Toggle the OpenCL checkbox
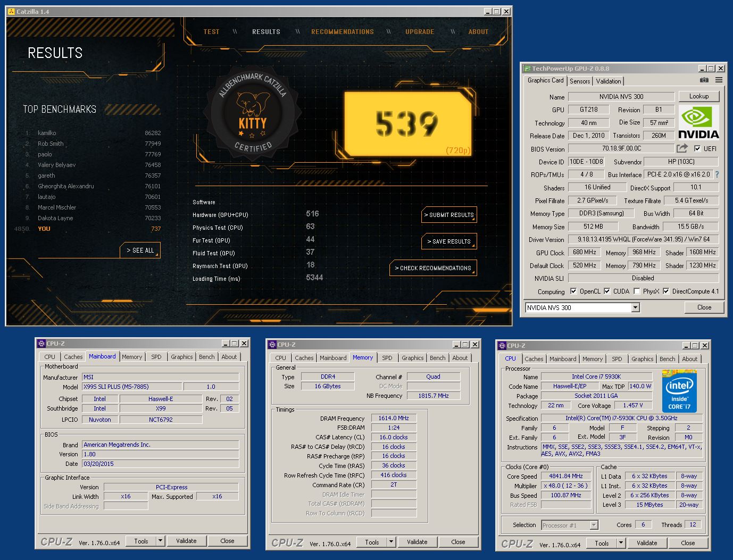The height and width of the screenshot is (560, 733). [x=573, y=291]
